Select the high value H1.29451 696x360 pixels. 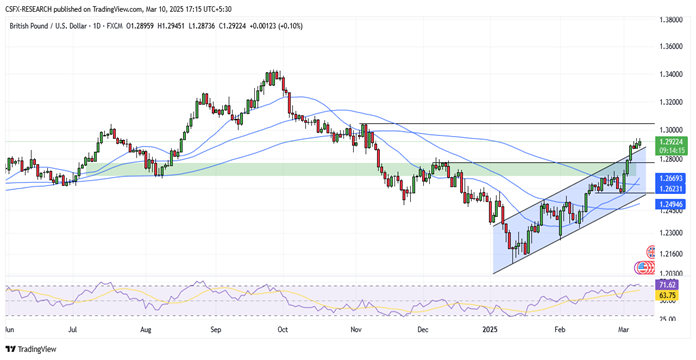172,26
